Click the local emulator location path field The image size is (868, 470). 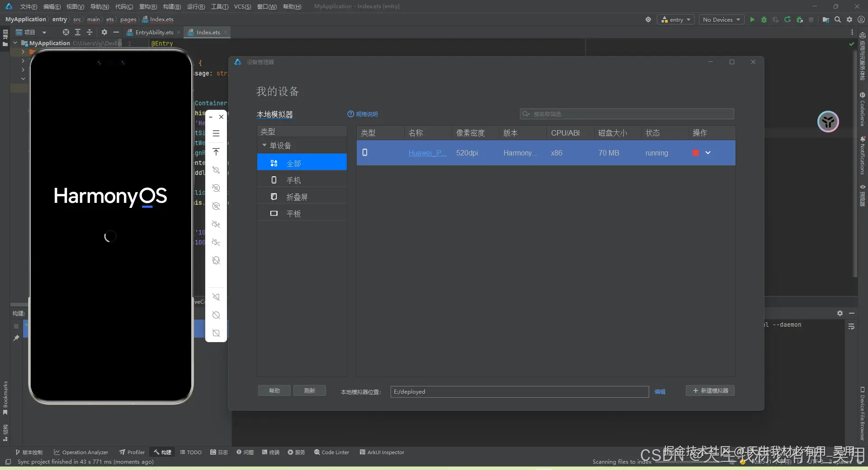point(519,391)
